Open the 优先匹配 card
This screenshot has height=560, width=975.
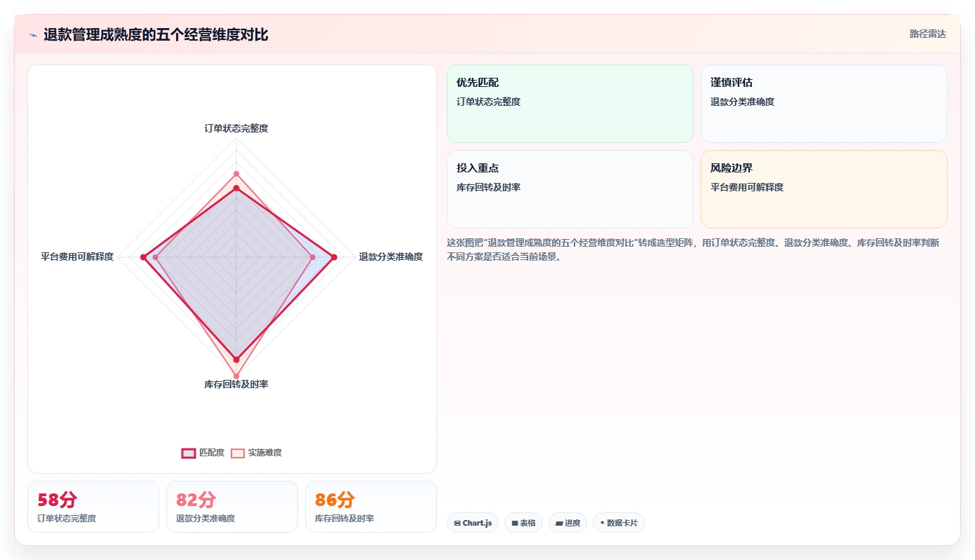point(570,104)
